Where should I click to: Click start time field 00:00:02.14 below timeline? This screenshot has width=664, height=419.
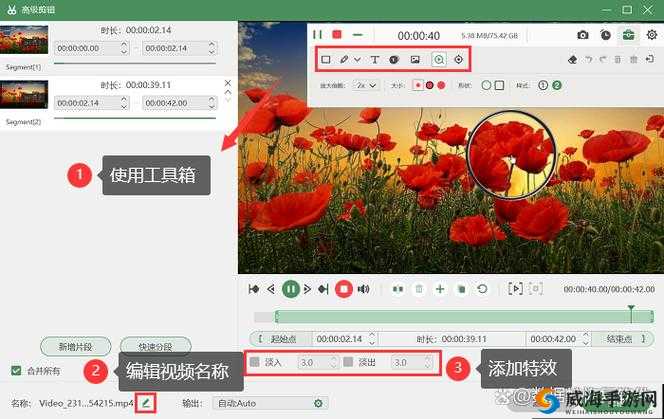pyautogui.click(x=340, y=339)
